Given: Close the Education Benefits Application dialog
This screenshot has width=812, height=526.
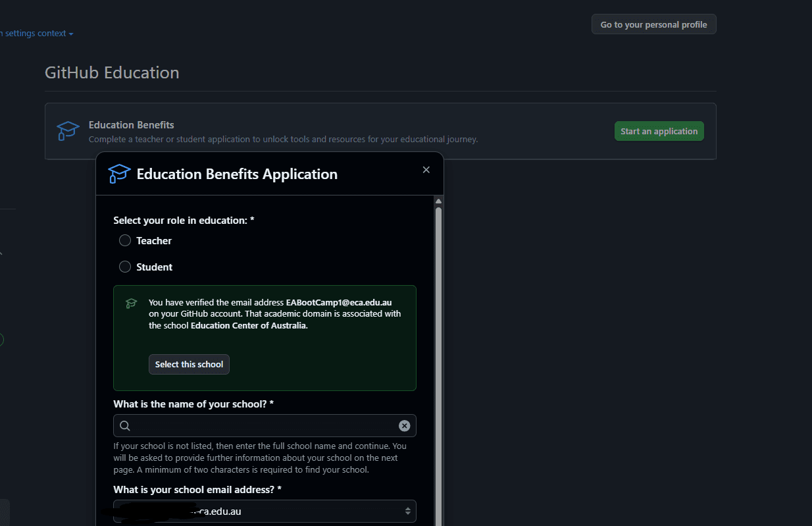Looking at the screenshot, I should click(426, 170).
